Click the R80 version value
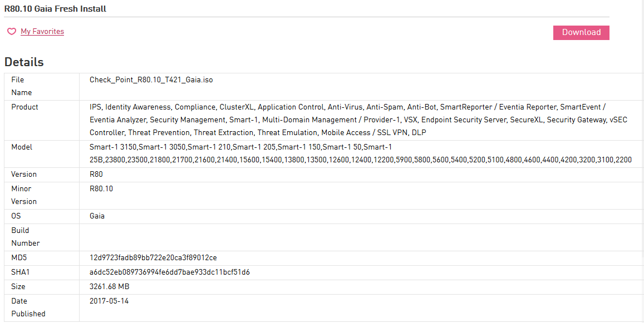This screenshot has height=323, width=644. point(96,175)
